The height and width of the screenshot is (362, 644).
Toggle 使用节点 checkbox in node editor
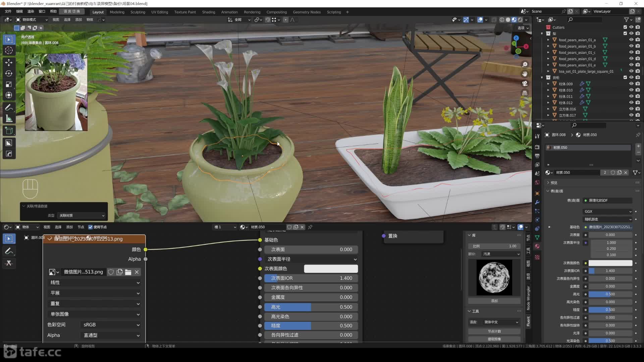(90, 227)
